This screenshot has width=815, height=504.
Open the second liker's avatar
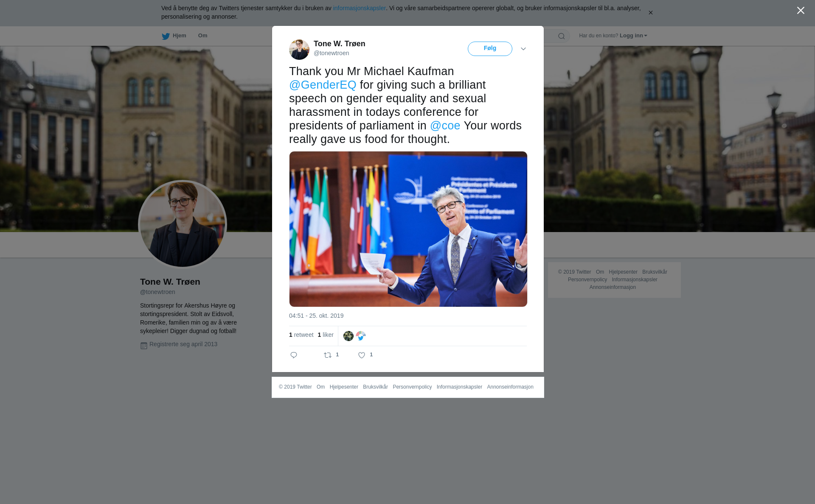pos(361,336)
